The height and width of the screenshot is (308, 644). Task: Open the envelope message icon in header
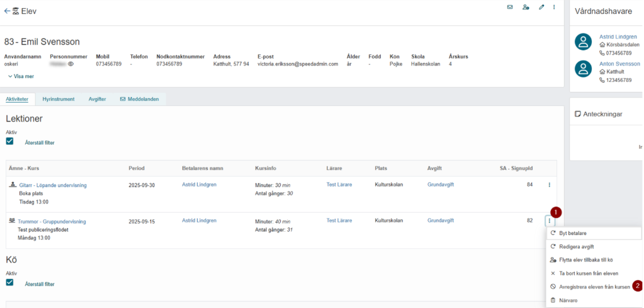pyautogui.click(x=510, y=7)
